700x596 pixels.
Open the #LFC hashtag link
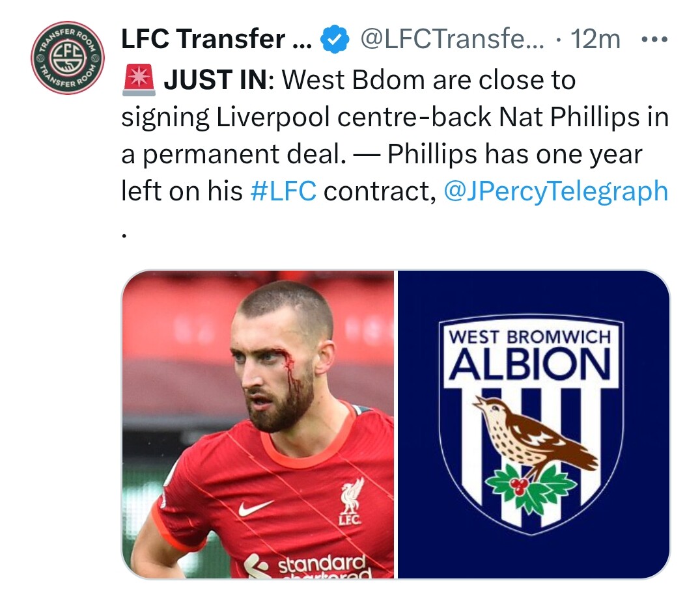pyautogui.click(x=283, y=191)
